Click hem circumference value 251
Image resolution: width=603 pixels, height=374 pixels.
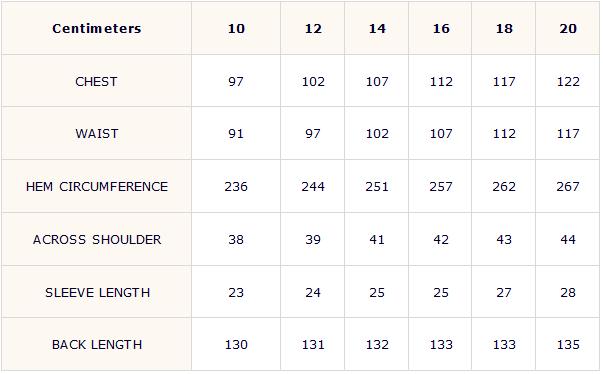coord(377,186)
